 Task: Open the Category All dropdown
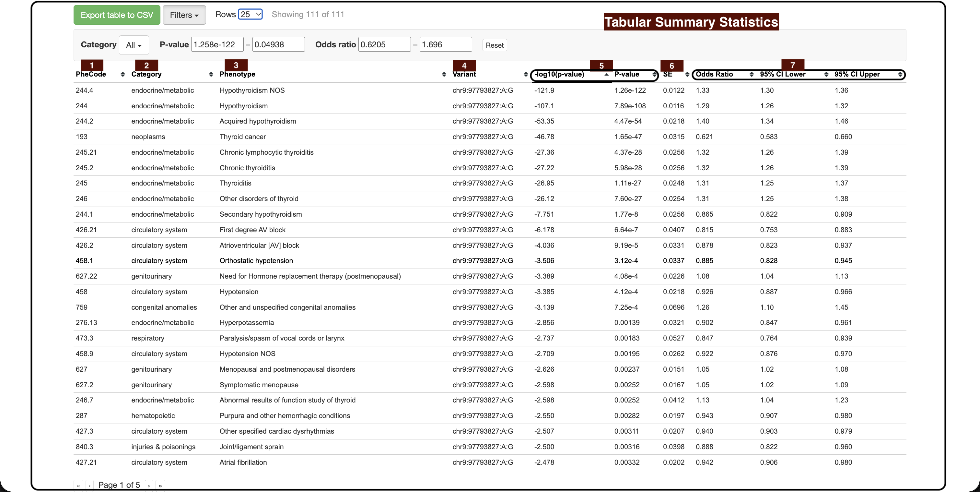[x=134, y=45]
